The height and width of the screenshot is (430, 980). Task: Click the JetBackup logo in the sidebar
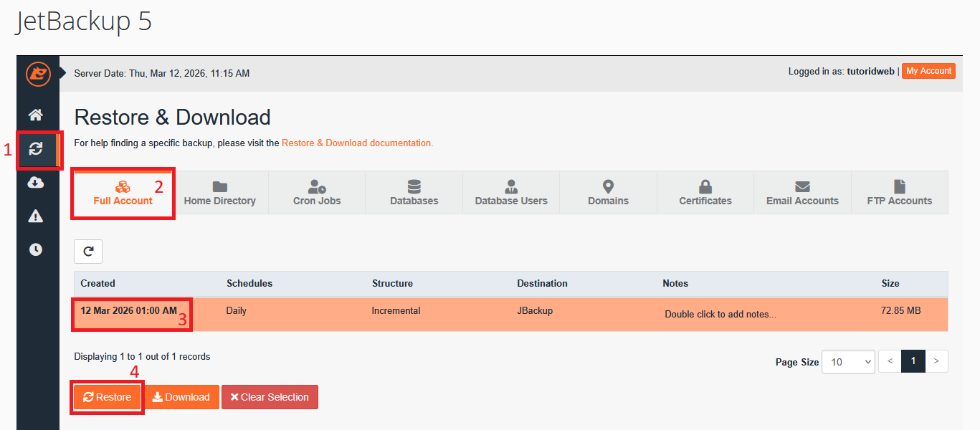pos(37,74)
